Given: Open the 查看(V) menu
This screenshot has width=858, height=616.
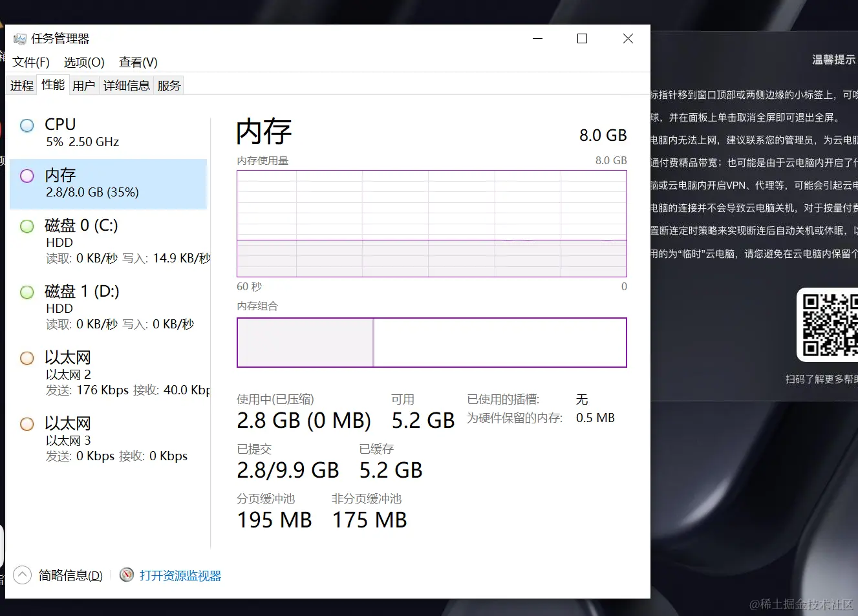Looking at the screenshot, I should pyautogui.click(x=138, y=62).
